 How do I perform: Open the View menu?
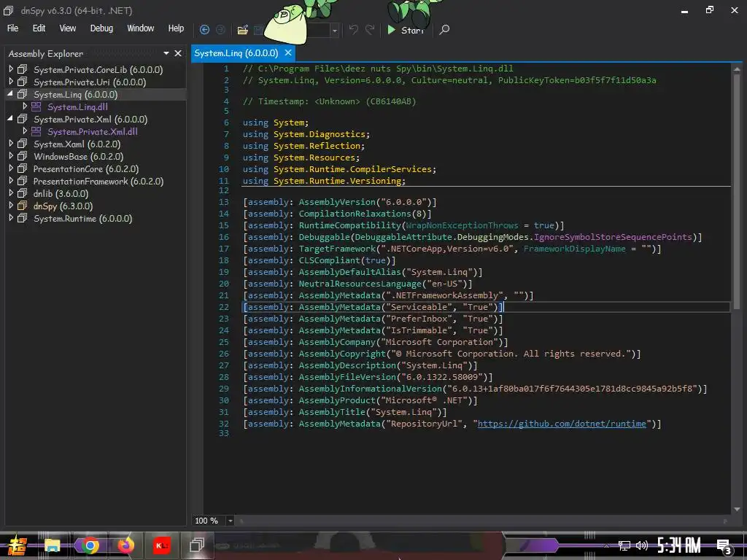pyautogui.click(x=68, y=28)
